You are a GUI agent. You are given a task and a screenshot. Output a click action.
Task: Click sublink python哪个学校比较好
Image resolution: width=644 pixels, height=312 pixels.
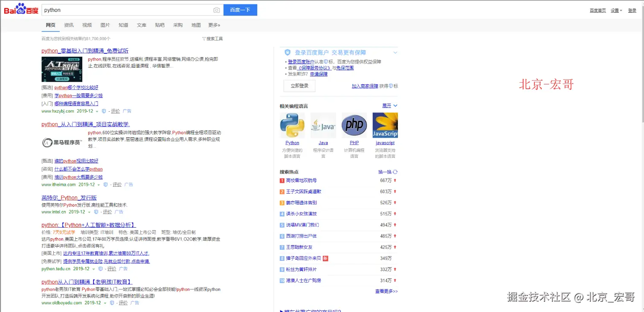coord(76,88)
